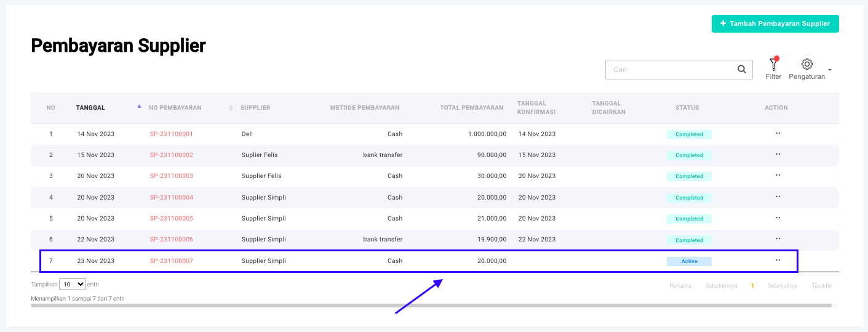Open action dots for SP-231100007 row
The width and height of the screenshot is (868, 332).
778,261
